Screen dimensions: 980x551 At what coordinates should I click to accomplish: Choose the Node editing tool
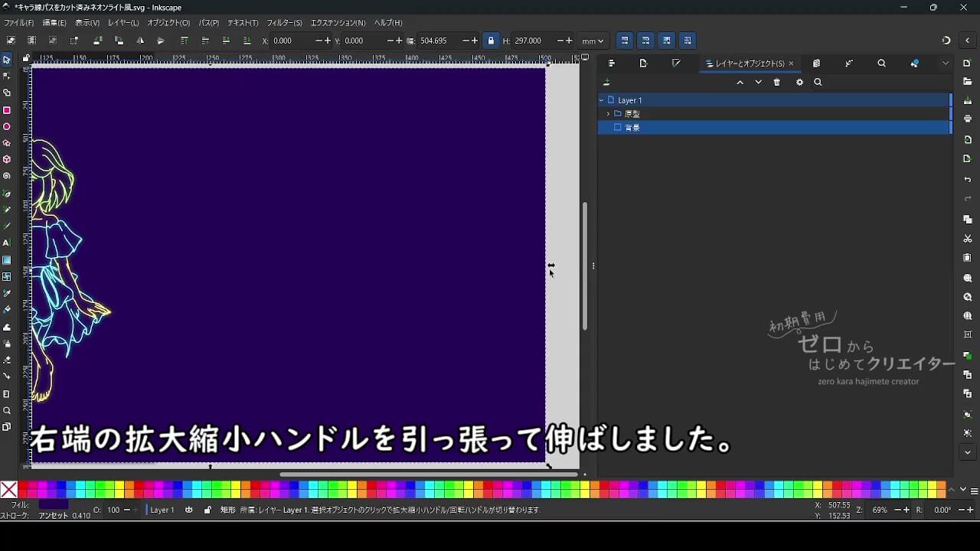tap(7, 76)
